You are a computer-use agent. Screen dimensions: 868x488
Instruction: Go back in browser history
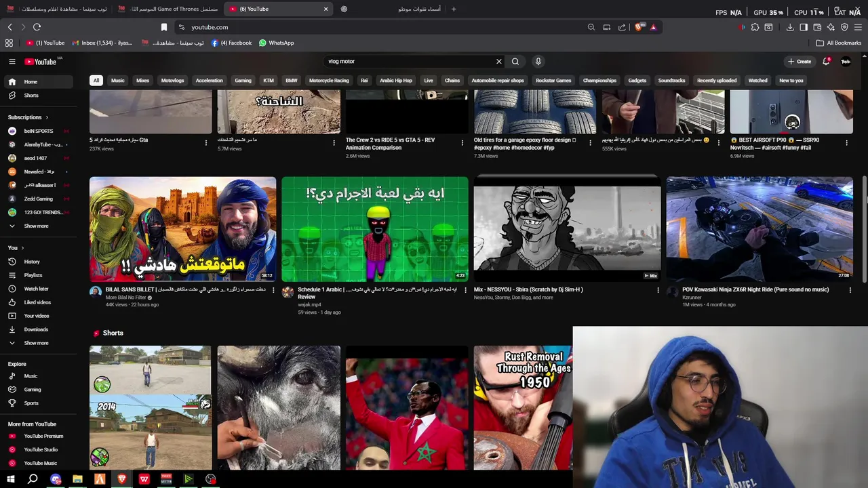[9, 27]
